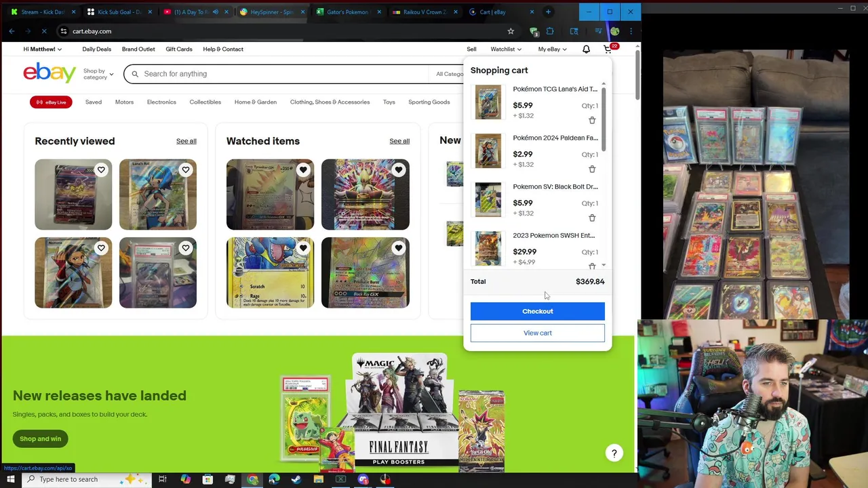This screenshot has width=868, height=488.
Task: Stop page loading with the X button
Action: point(44,31)
